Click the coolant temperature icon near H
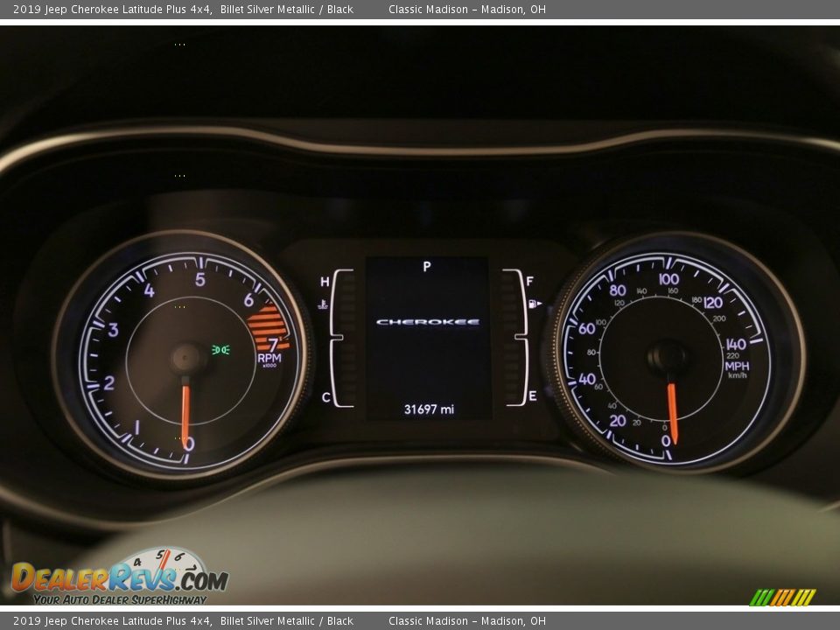 pos(323,304)
